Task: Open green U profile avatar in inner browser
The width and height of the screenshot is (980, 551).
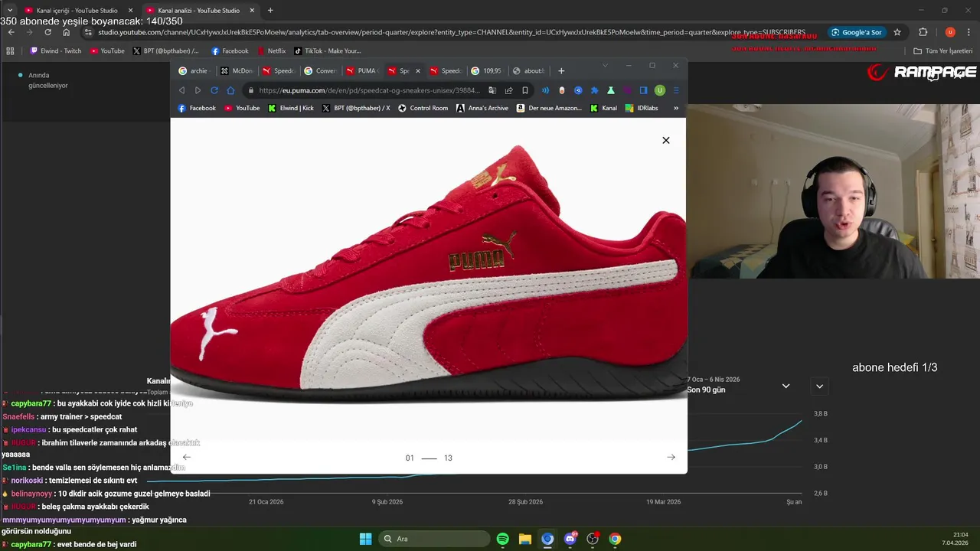Action: coord(659,90)
